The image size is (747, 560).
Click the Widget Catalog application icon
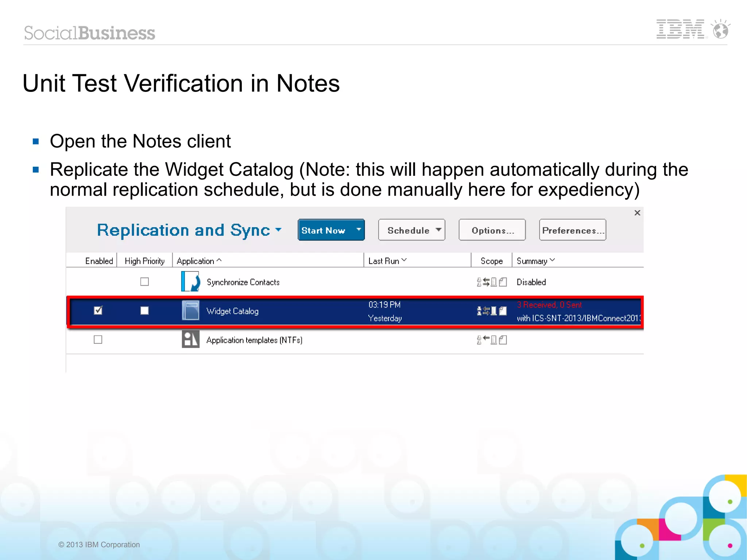click(x=190, y=310)
